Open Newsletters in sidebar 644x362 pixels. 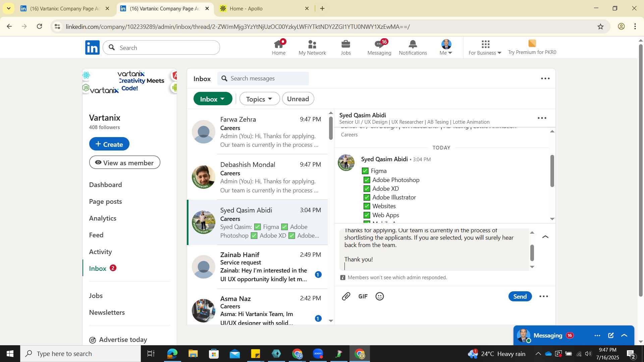[107, 312]
